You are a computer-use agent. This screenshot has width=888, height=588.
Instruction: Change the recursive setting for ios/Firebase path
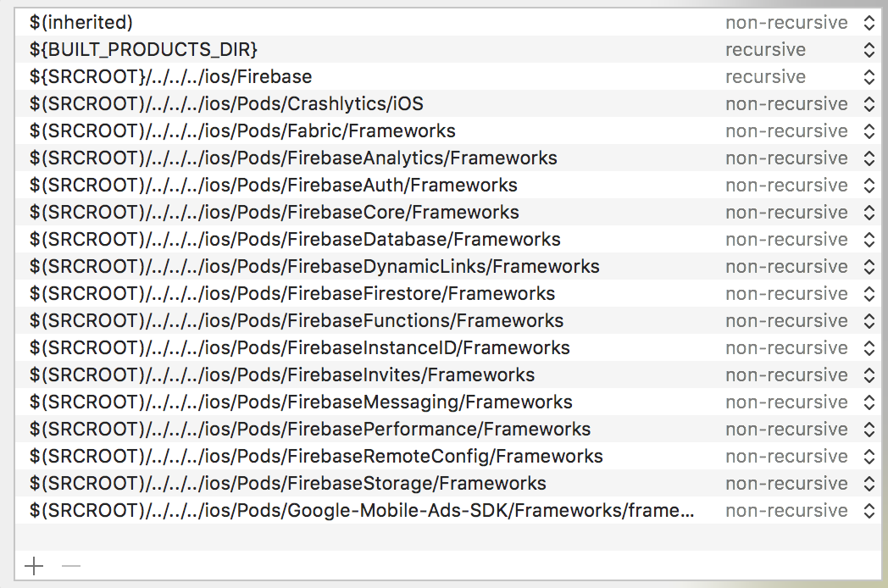[x=869, y=76]
